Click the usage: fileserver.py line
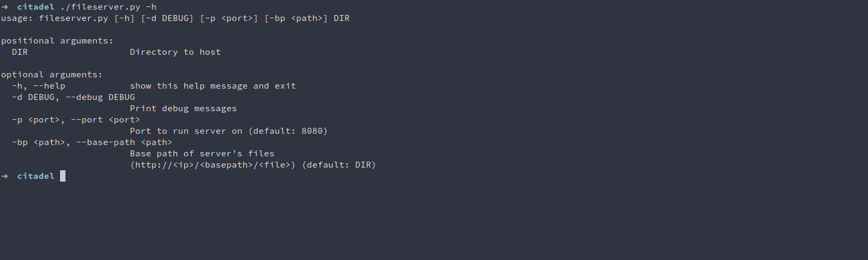Screen dimensions: 868x260 click(x=175, y=18)
